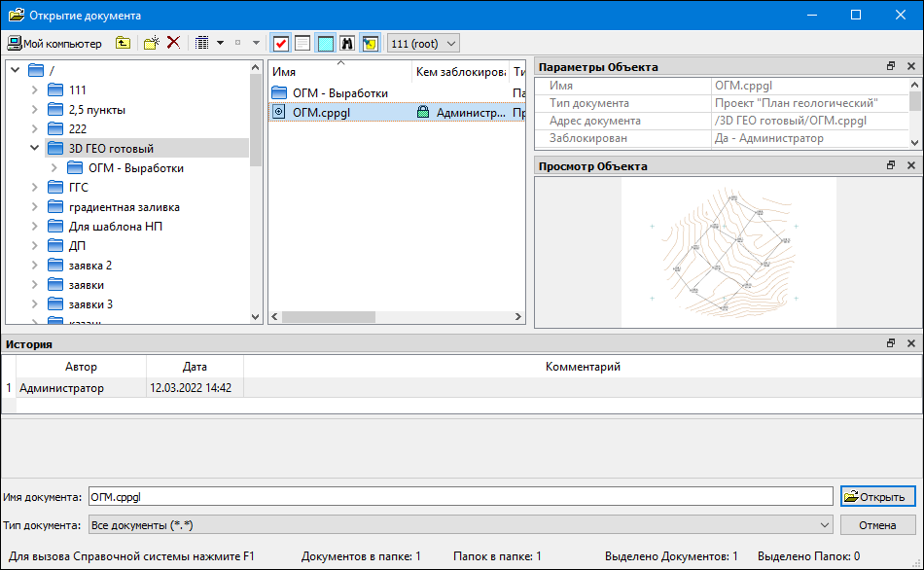The image size is (924, 570).
Task: Undock the "Параметры Объекта" panel
Action: point(890,66)
